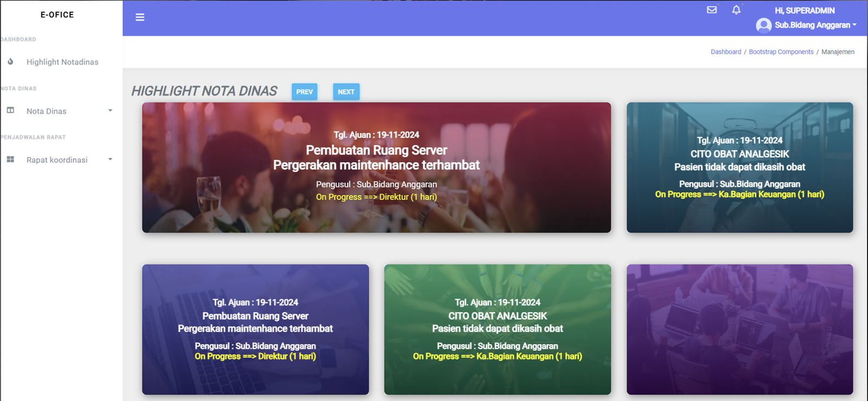Click the PREV button
The height and width of the screenshot is (401, 868).
(304, 92)
